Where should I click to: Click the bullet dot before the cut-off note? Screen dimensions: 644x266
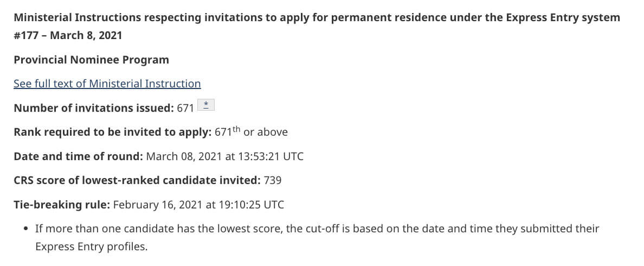point(26,229)
